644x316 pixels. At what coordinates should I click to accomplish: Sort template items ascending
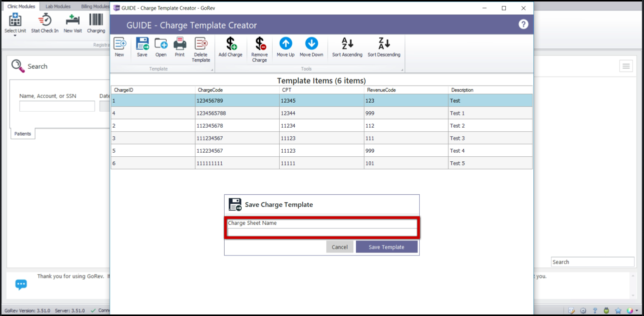(347, 47)
